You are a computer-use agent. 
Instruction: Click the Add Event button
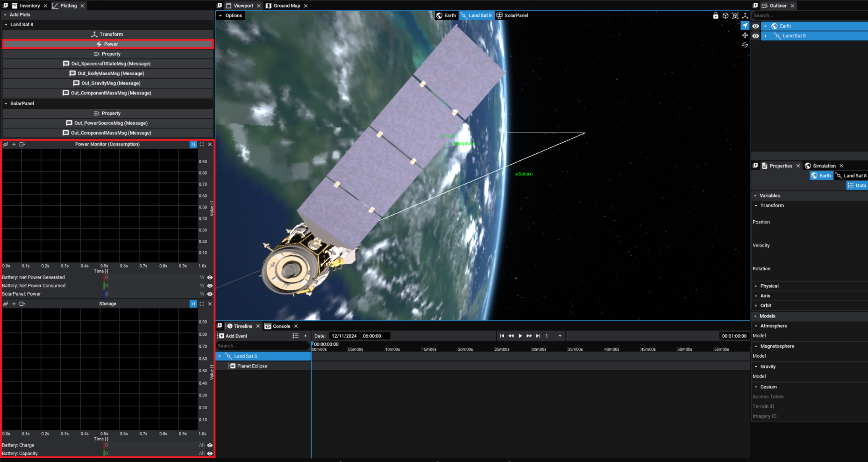point(233,336)
